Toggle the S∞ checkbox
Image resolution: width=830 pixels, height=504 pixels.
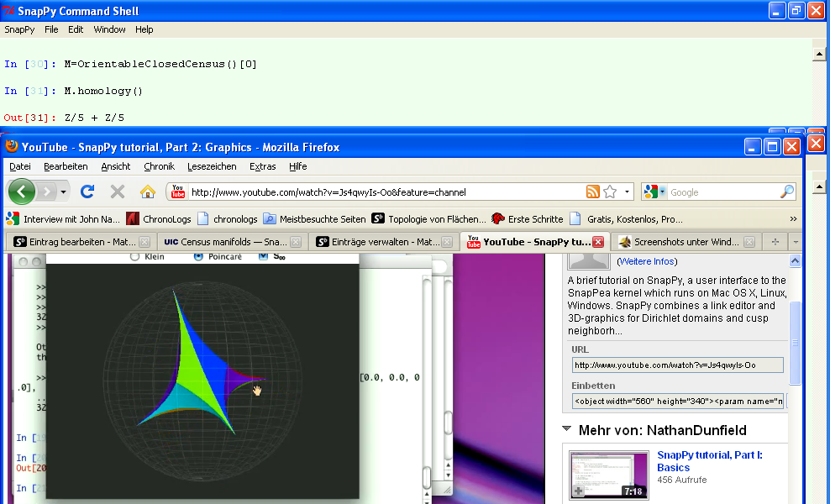point(264,257)
